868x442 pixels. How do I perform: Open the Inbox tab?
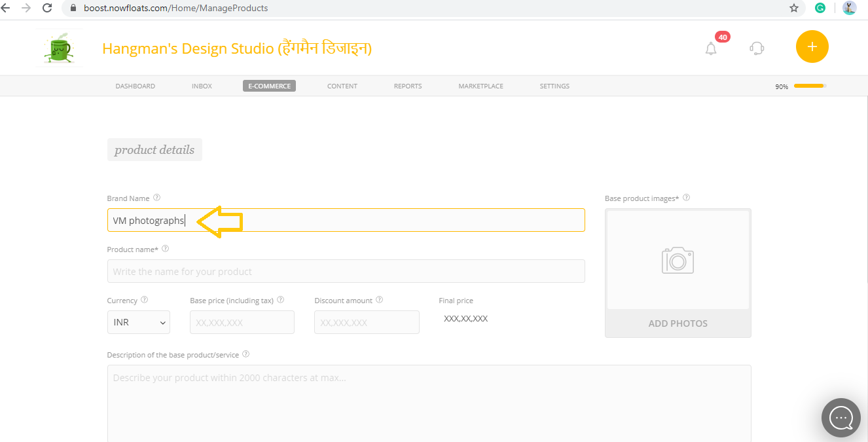coord(202,86)
